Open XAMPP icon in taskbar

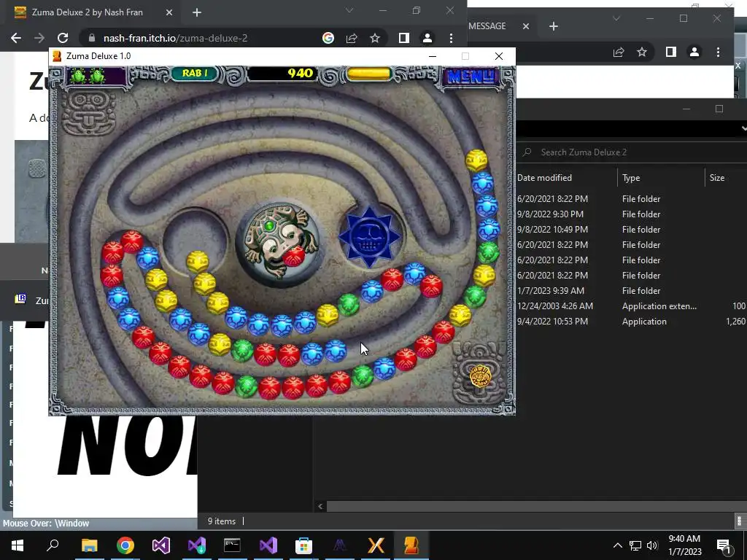[376, 545]
